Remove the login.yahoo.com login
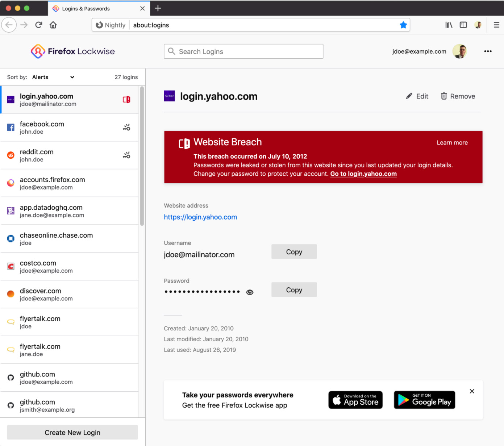The height and width of the screenshot is (446, 504). (458, 96)
